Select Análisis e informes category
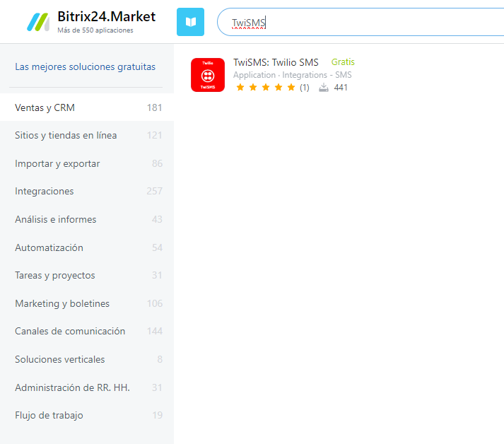This screenshot has width=504, height=444. (x=55, y=219)
